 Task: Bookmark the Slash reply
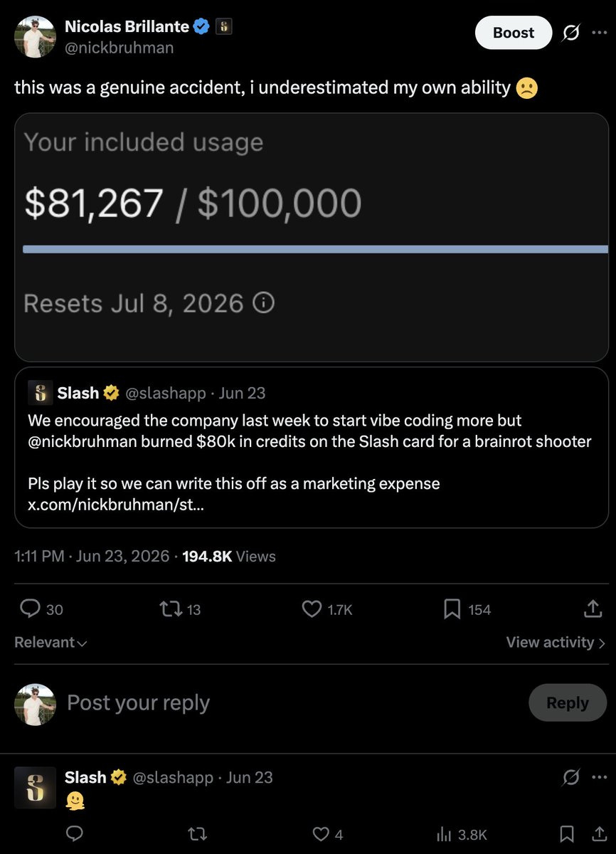(567, 833)
